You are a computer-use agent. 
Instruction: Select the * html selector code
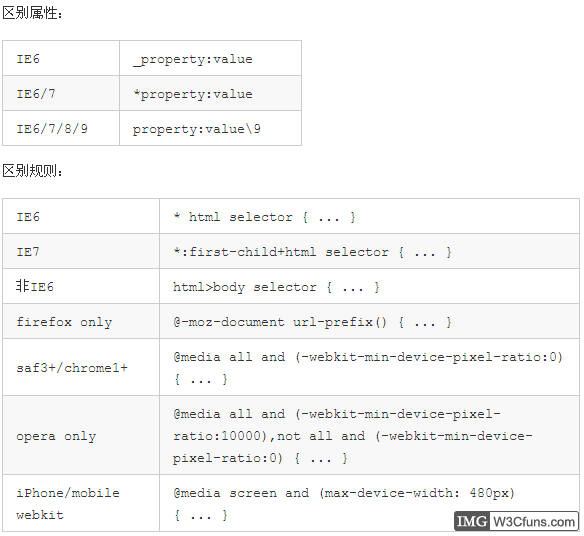(x=264, y=217)
